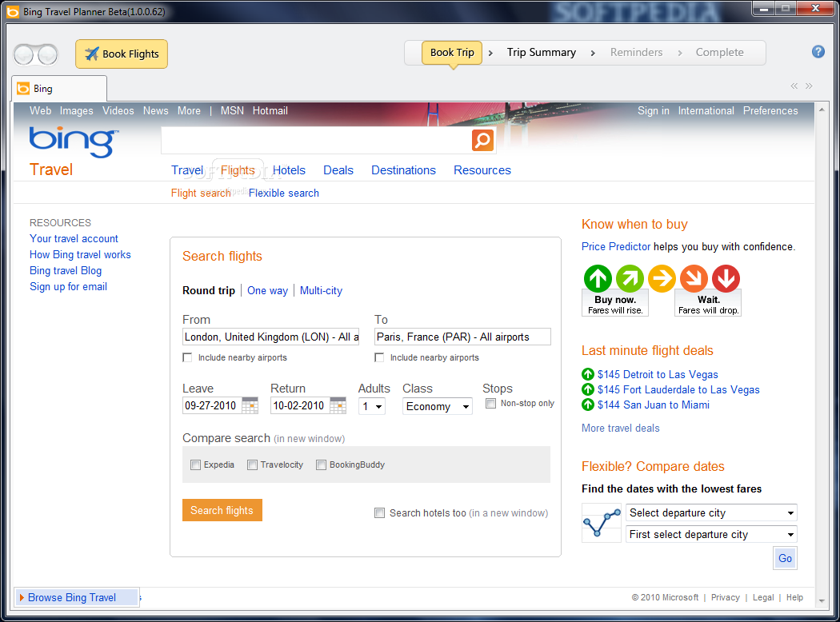The width and height of the screenshot is (840, 622).
Task: Click the previous tab double-chevron left
Action: [794, 86]
